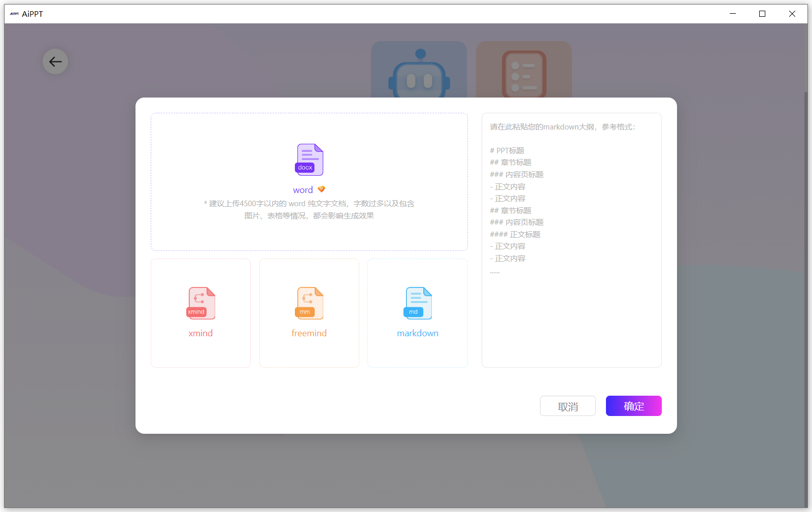This screenshot has width=812, height=512.
Task: Click the 确定 confirm button
Action: pyautogui.click(x=634, y=406)
